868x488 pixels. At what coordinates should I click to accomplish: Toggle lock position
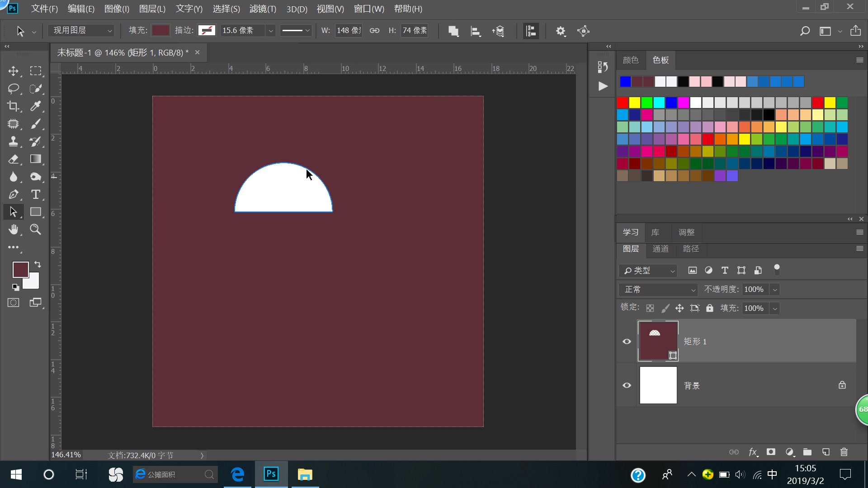click(679, 308)
